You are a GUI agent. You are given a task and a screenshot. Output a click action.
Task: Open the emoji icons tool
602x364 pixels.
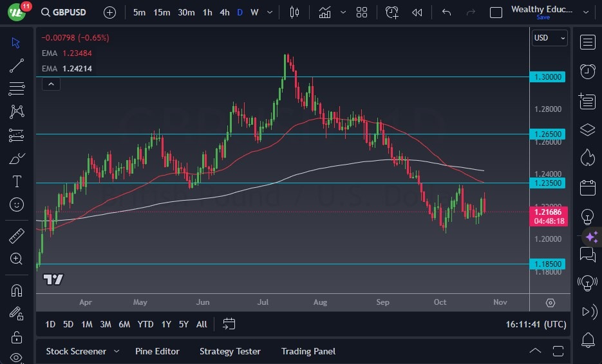(x=17, y=205)
